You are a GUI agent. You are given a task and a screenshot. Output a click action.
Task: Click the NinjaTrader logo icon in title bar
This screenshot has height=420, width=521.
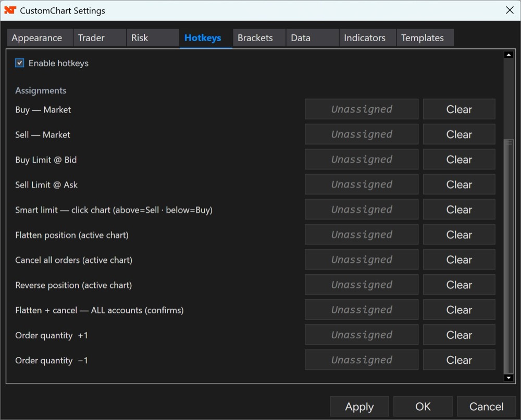10,10
